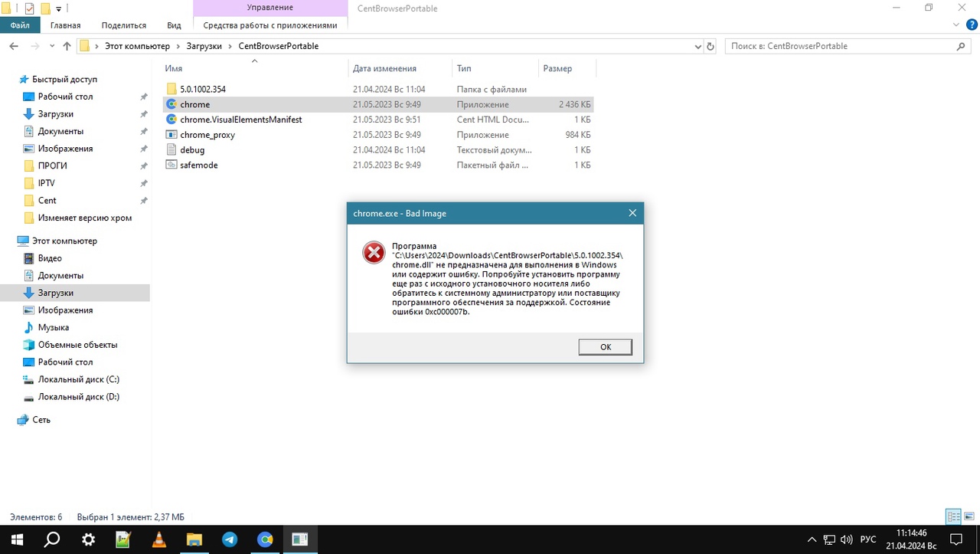Switch to large icons view layout
The image size is (980, 554).
coord(969,516)
